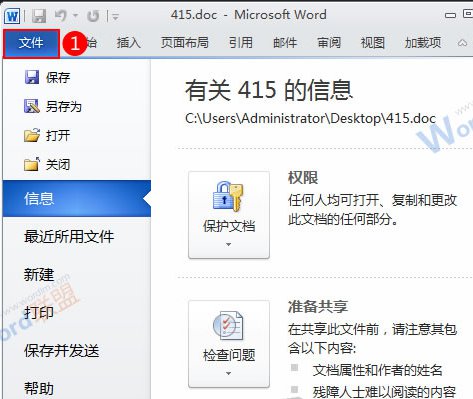Click the lock and key icon

[x=228, y=197]
